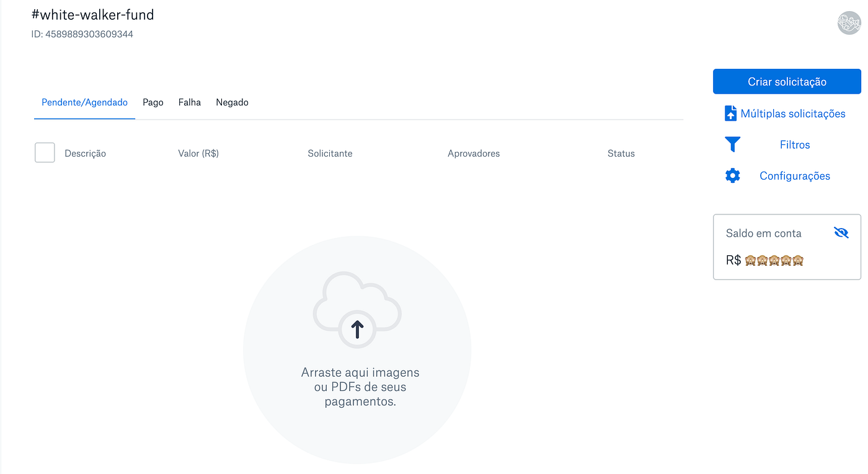Click the Saldo em conta label

[x=764, y=233]
